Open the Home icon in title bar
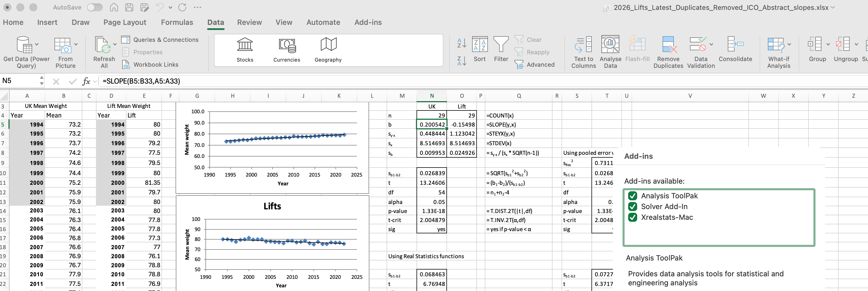The width and height of the screenshot is (868, 291). (x=114, y=7)
